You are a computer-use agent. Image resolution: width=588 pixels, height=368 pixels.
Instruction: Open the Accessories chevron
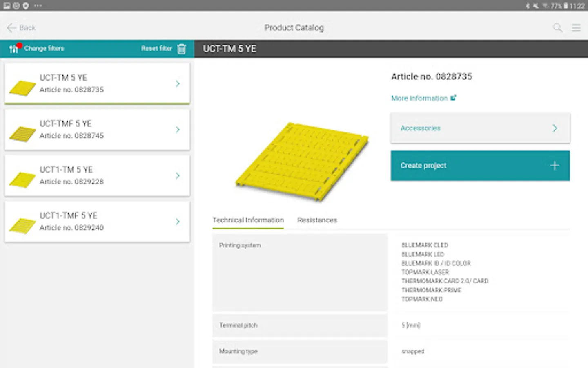[x=555, y=128]
